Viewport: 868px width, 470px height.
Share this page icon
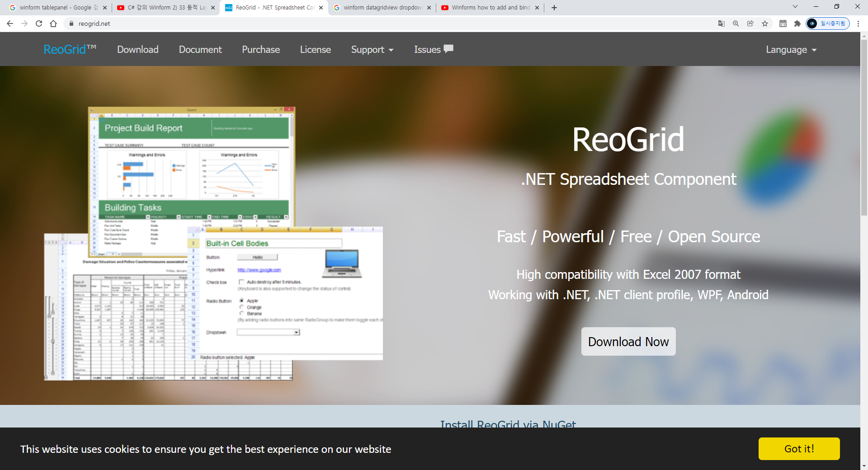[750, 23]
